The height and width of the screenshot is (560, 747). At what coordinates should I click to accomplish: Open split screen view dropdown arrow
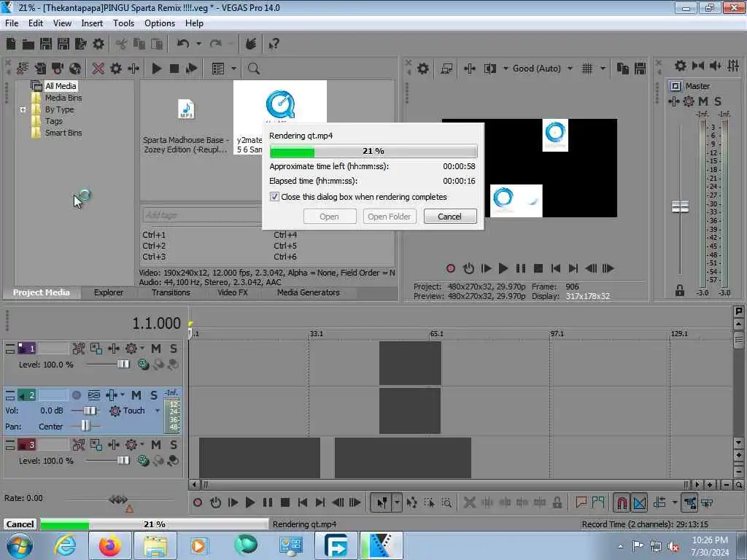click(x=506, y=69)
